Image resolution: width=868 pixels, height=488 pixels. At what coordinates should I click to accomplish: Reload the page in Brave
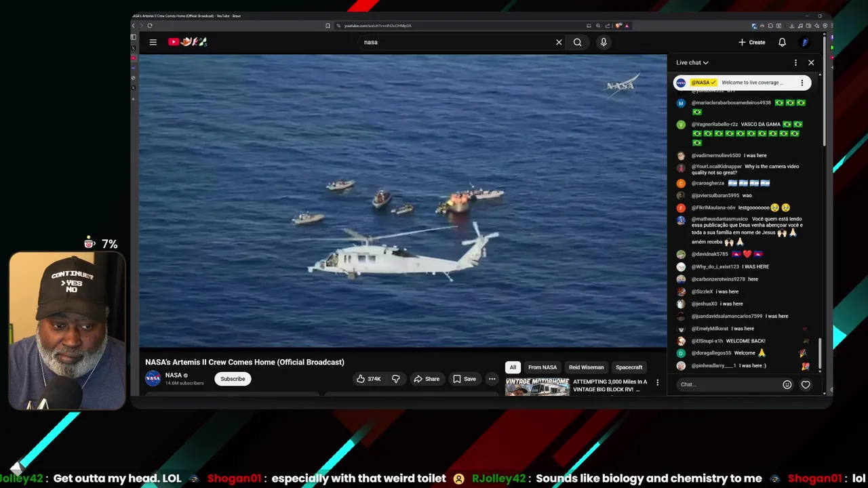[x=149, y=26]
